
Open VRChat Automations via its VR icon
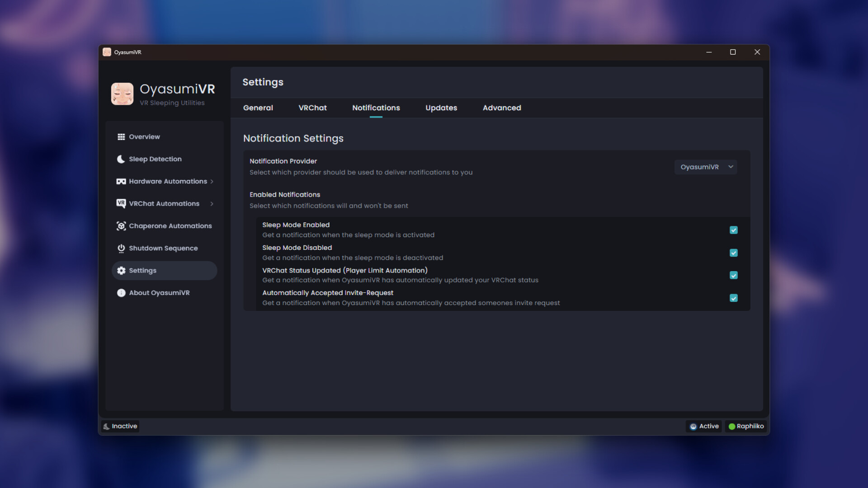pos(120,203)
